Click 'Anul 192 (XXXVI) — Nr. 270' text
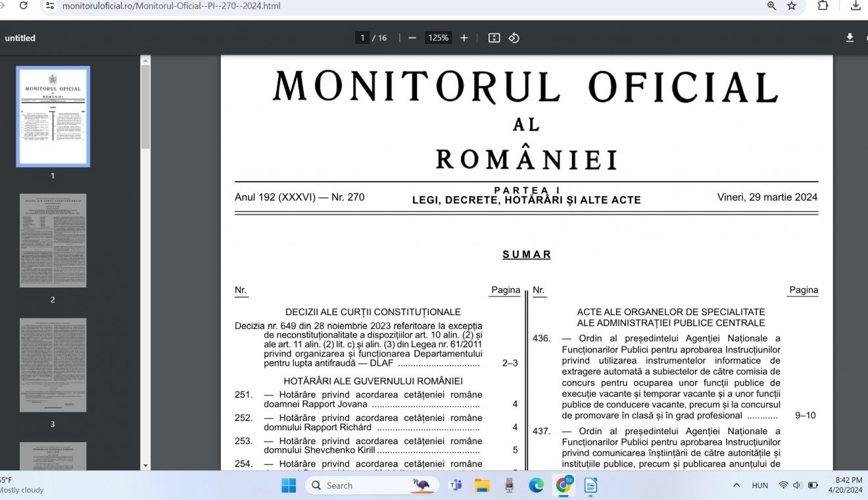The width and height of the screenshot is (868, 500). pos(299,197)
